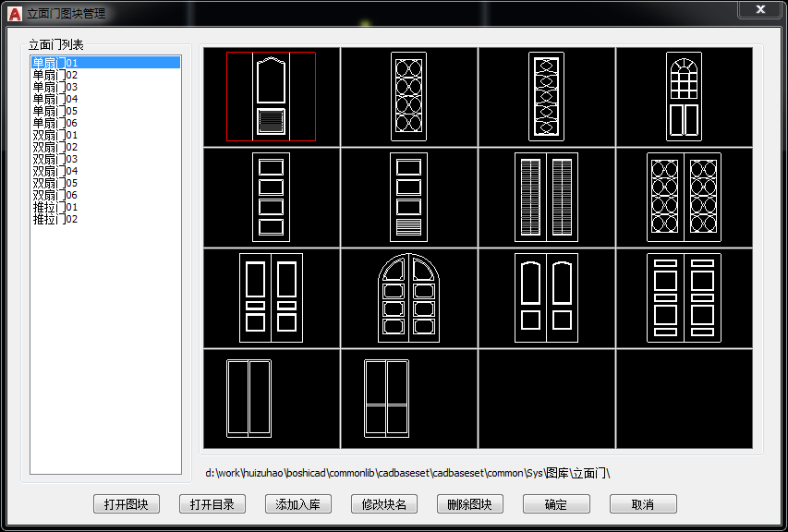Close the 立面门图块管理 dialog
The height and width of the screenshot is (532, 788).
760,9
